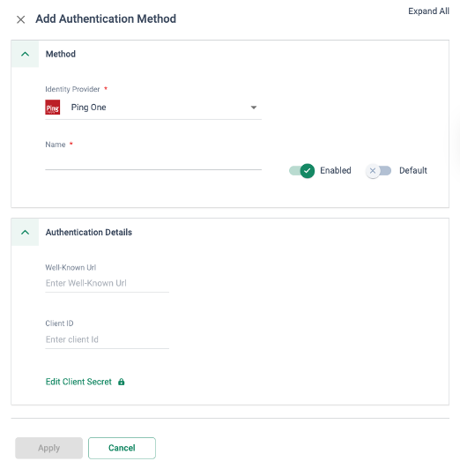Click the Ping logo icon
The image size is (460, 476).
pos(53,108)
